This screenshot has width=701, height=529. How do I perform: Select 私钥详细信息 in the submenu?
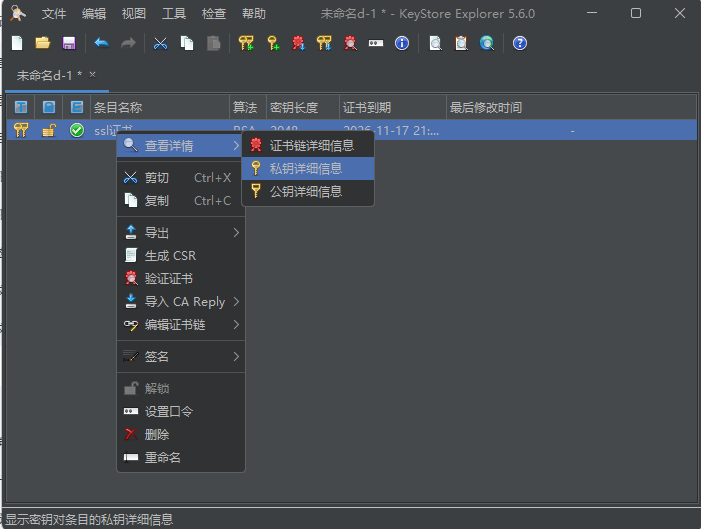306,169
